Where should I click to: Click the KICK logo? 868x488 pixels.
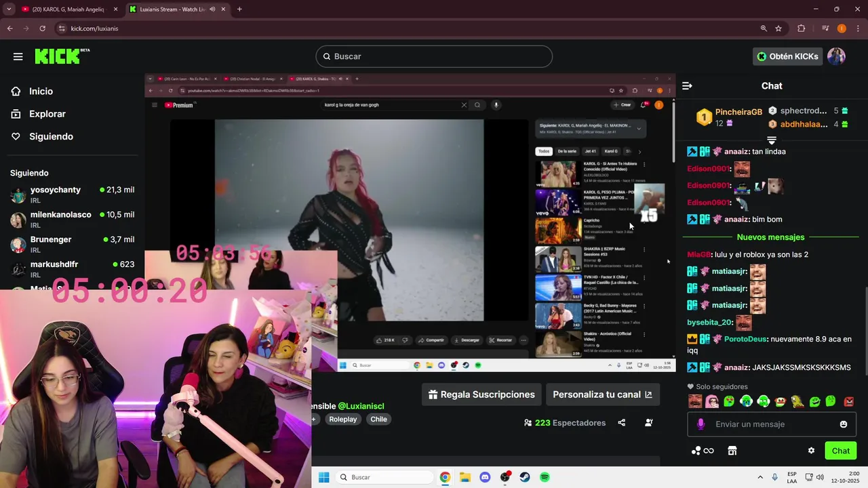click(62, 56)
